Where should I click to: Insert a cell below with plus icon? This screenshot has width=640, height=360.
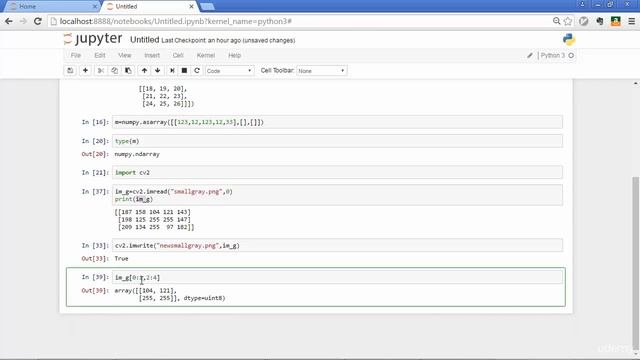(x=85, y=71)
